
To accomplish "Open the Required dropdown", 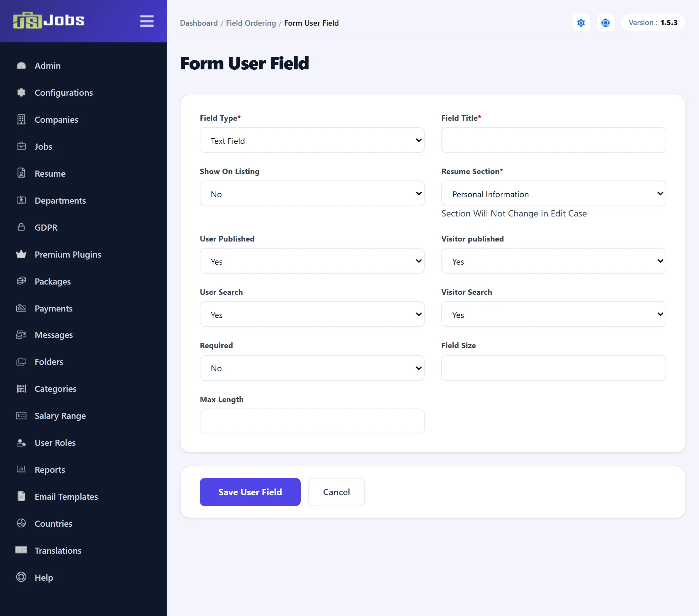I will click(312, 368).
